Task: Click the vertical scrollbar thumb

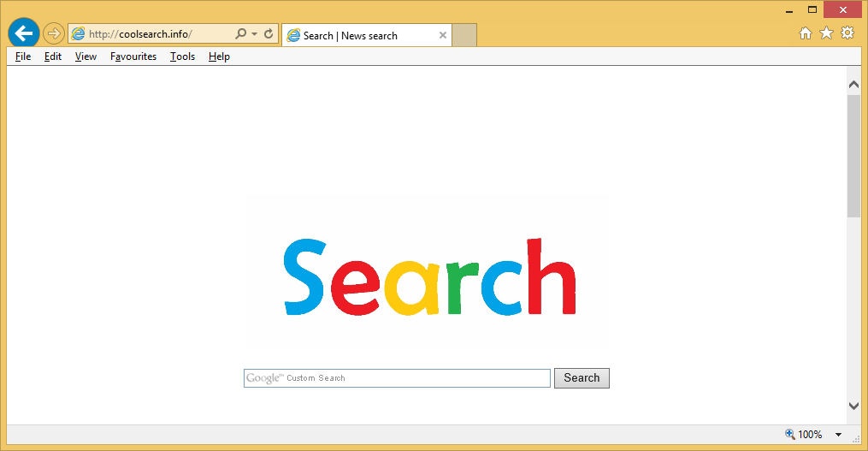Action: (853, 157)
